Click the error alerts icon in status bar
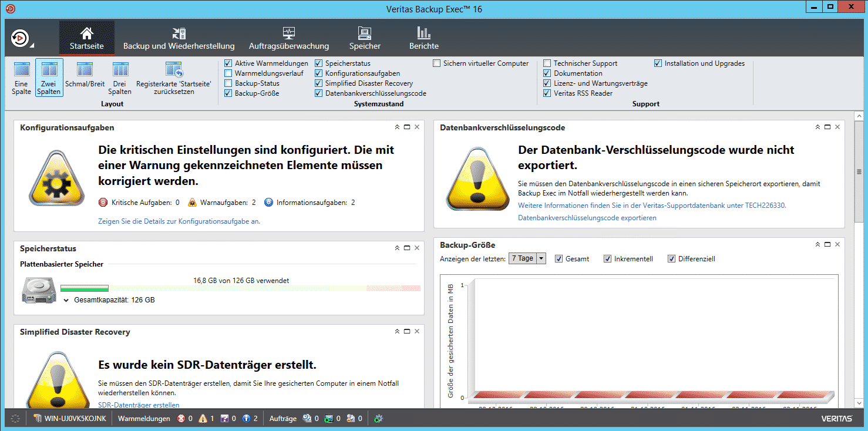The width and height of the screenshot is (868, 431). [181, 419]
